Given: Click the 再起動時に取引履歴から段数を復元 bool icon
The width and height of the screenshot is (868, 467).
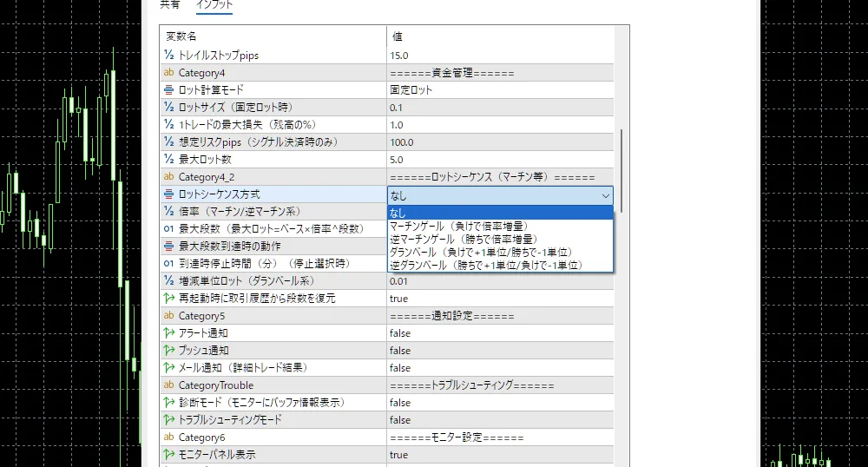Looking at the screenshot, I should [169, 299].
